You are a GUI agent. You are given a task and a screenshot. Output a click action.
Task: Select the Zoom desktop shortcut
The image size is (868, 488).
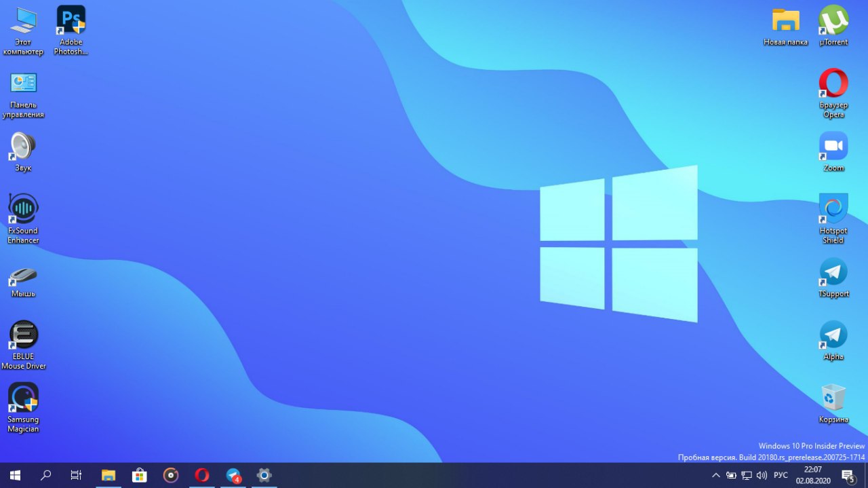pos(833,152)
